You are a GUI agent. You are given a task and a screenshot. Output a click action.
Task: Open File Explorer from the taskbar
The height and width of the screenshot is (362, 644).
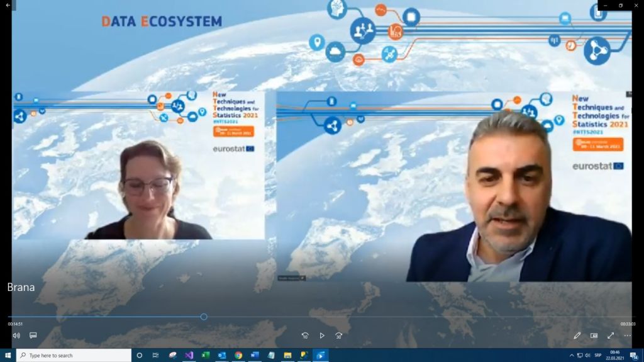pyautogui.click(x=287, y=355)
